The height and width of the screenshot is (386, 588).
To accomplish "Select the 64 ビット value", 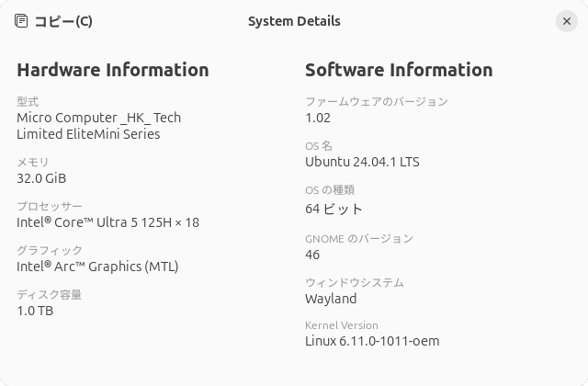I will [334, 209].
